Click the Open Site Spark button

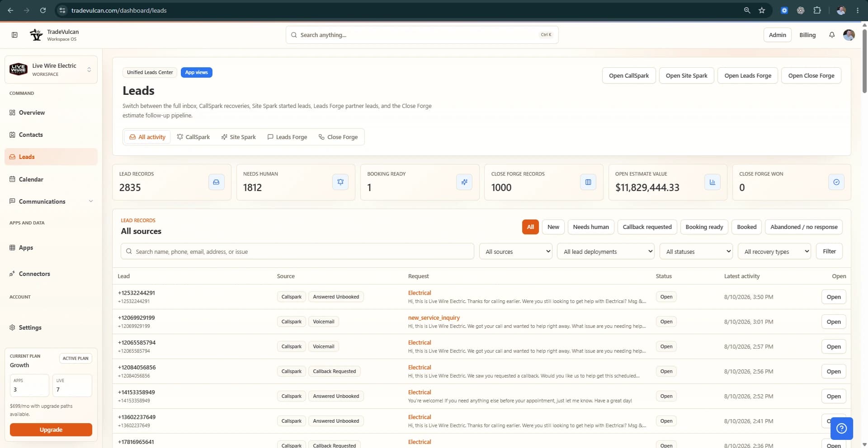[x=687, y=75]
